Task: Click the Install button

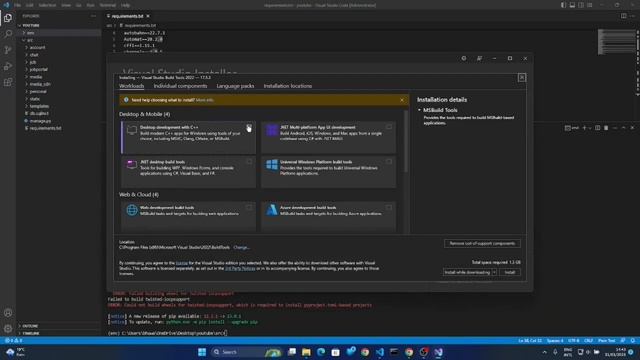Action: click(510, 272)
